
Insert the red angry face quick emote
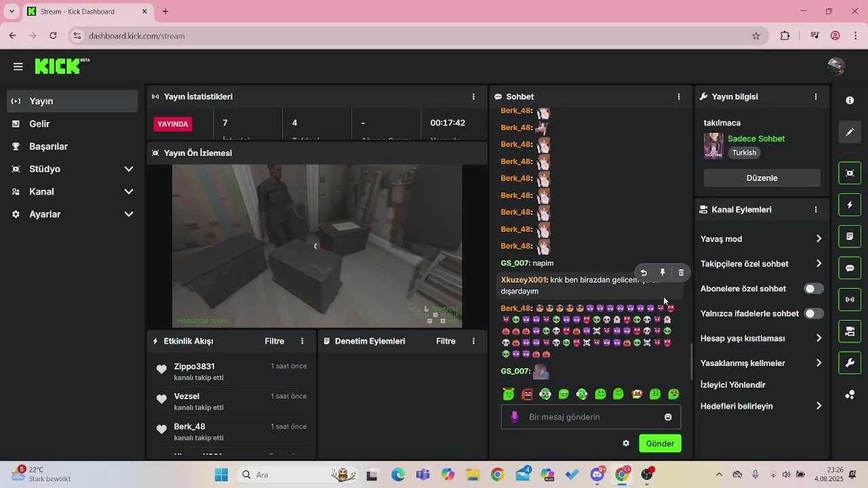click(527, 394)
